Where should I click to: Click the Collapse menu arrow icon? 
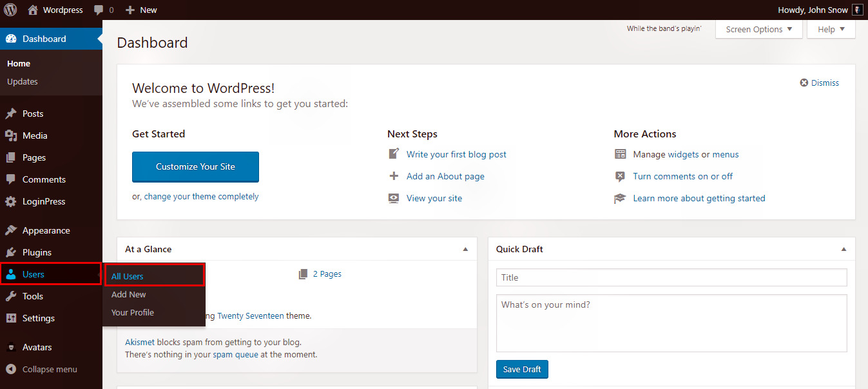[x=11, y=369]
